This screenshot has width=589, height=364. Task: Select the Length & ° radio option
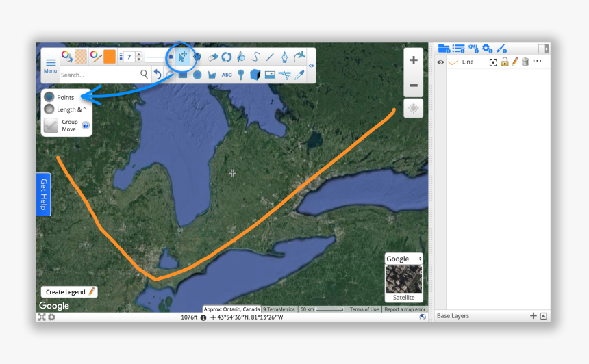[49, 109]
